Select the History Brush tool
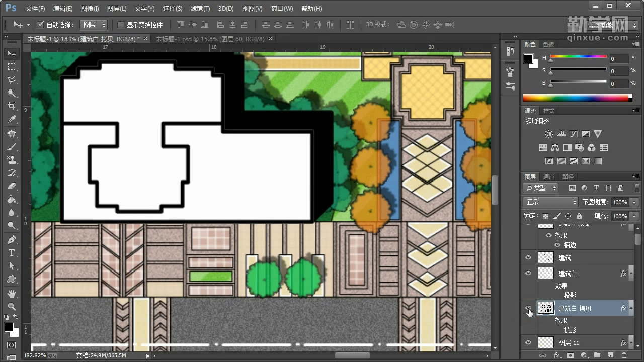The width and height of the screenshot is (644, 362). click(12, 173)
